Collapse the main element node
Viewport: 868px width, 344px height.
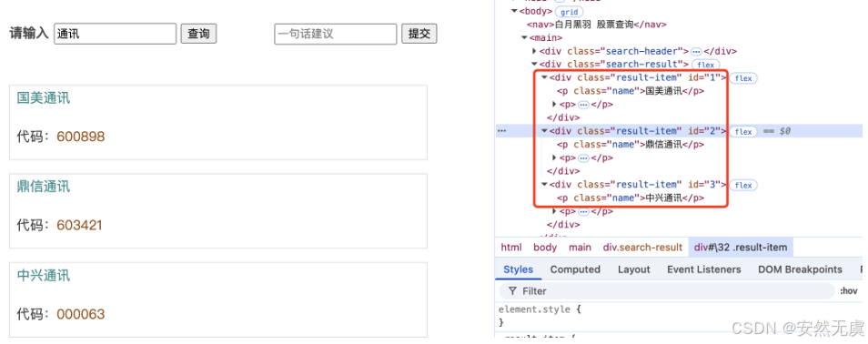point(525,37)
